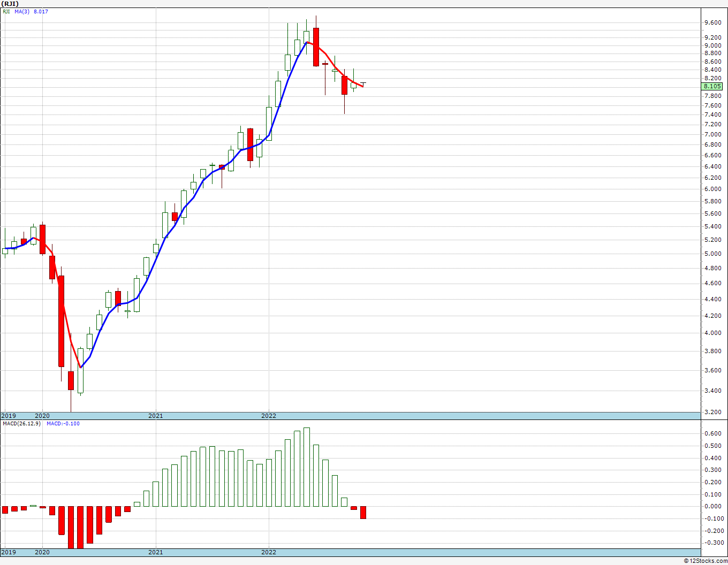Click 2022 on the price chart time axis

(x=269, y=416)
